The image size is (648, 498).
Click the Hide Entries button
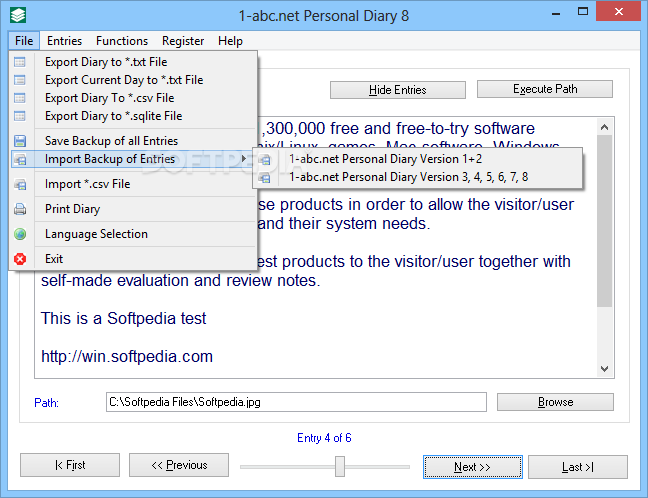[x=398, y=90]
